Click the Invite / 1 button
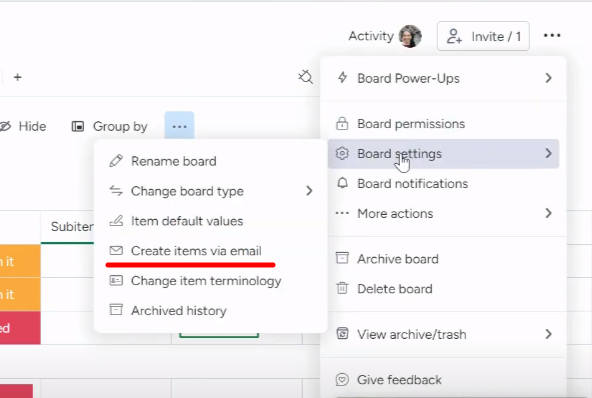This screenshot has width=592, height=398. click(483, 36)
